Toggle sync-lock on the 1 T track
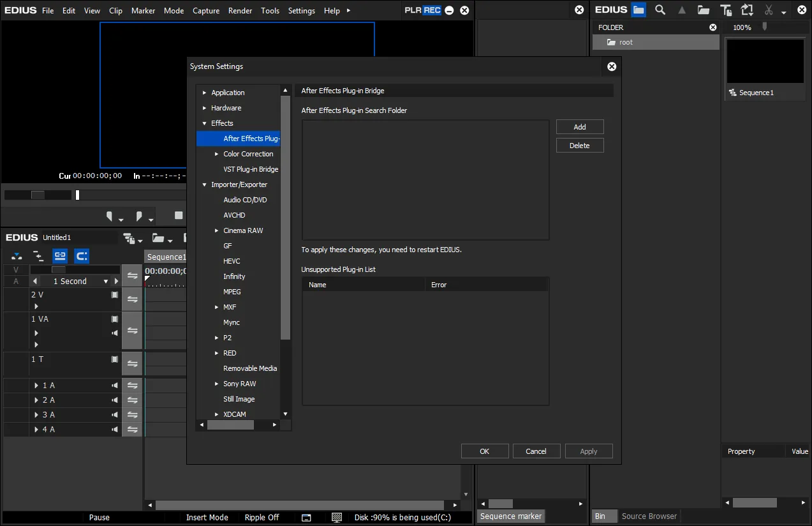 click(132, 364)
